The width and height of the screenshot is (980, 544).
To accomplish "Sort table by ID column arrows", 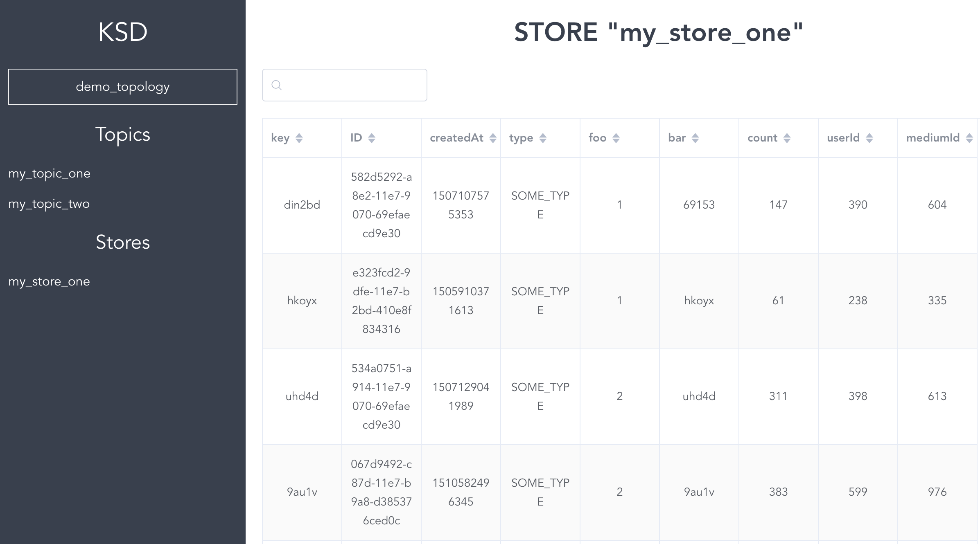I will click(x=371, y=138).
